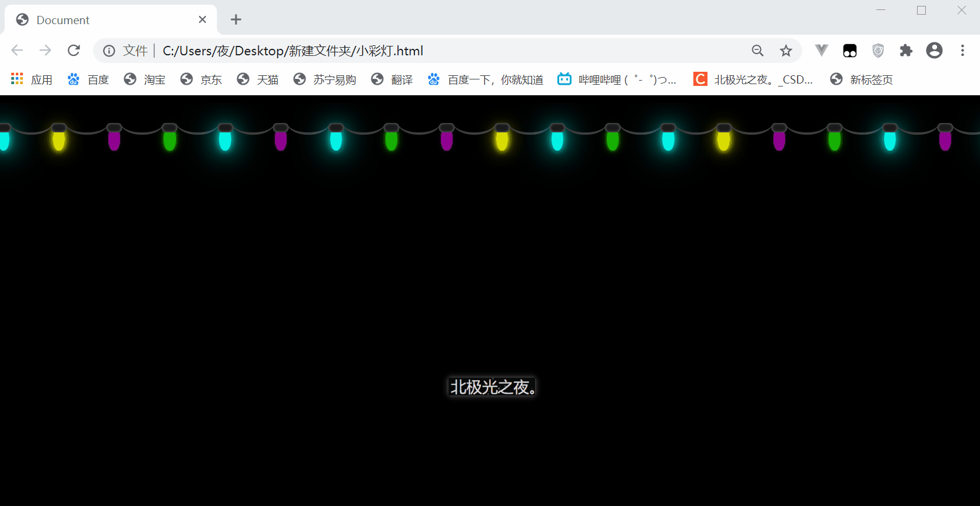Maximize the browser window
The width and height of the screenshot is (980, 506).
[922, 10]
